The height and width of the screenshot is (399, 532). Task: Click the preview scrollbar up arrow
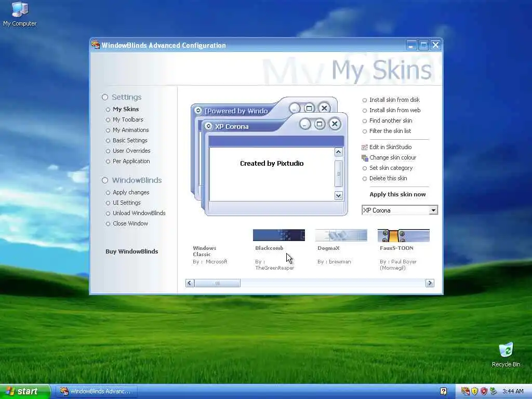[x=338, y=152]
